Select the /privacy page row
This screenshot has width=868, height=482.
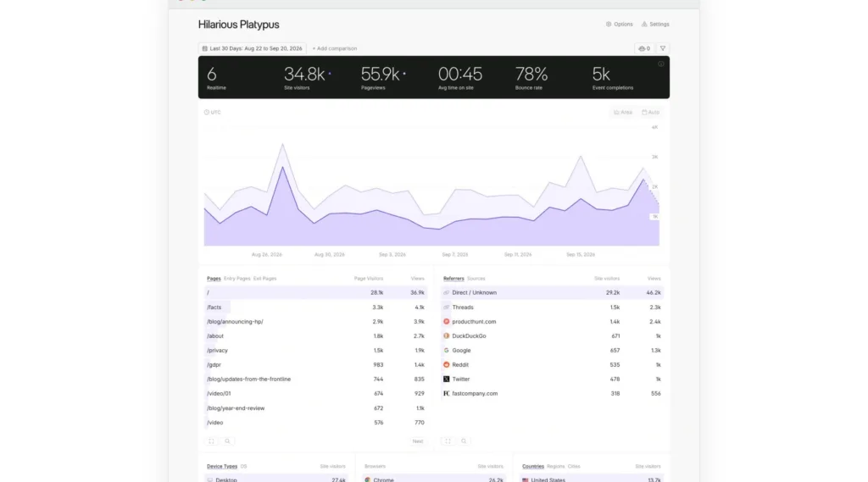pyautogui.click(x=315, y=351)
